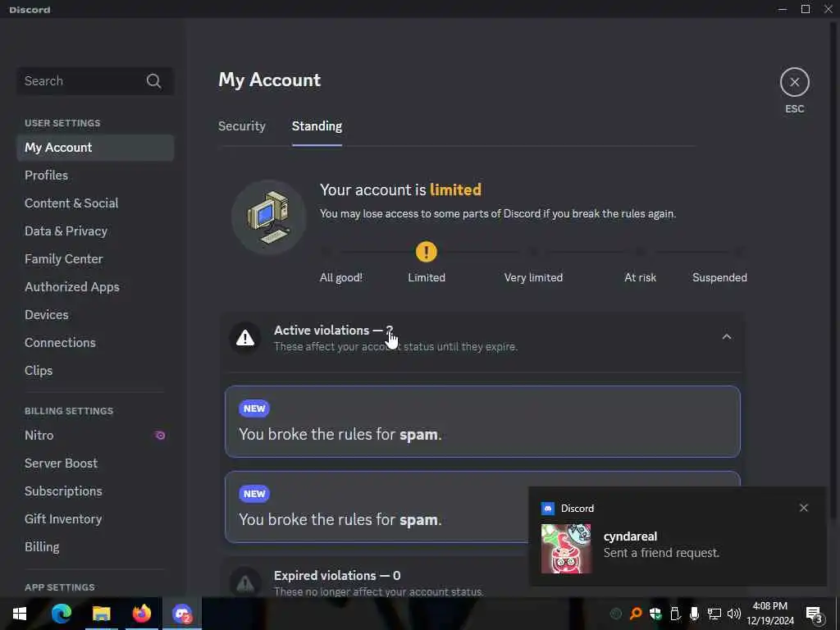This screenshot has height=630, width=840.
Task: Open Authorized Apps settings
Action: [x=95, y=286]
